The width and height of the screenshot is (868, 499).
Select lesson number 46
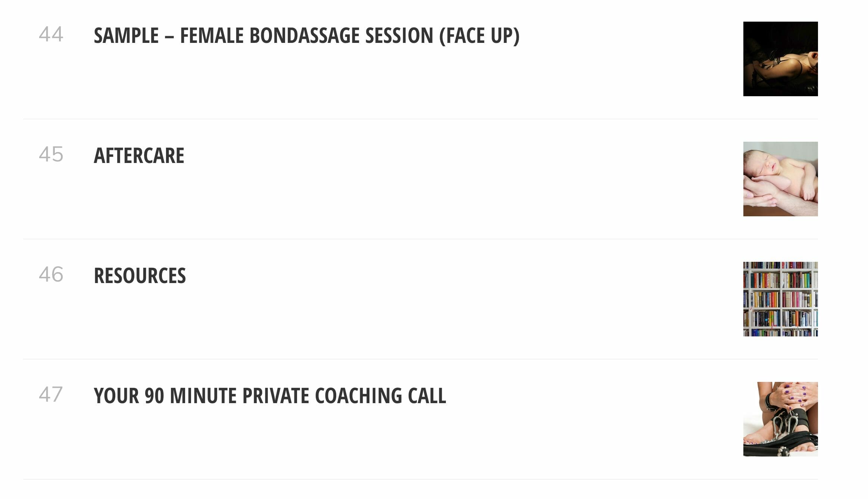coord(51,274)
